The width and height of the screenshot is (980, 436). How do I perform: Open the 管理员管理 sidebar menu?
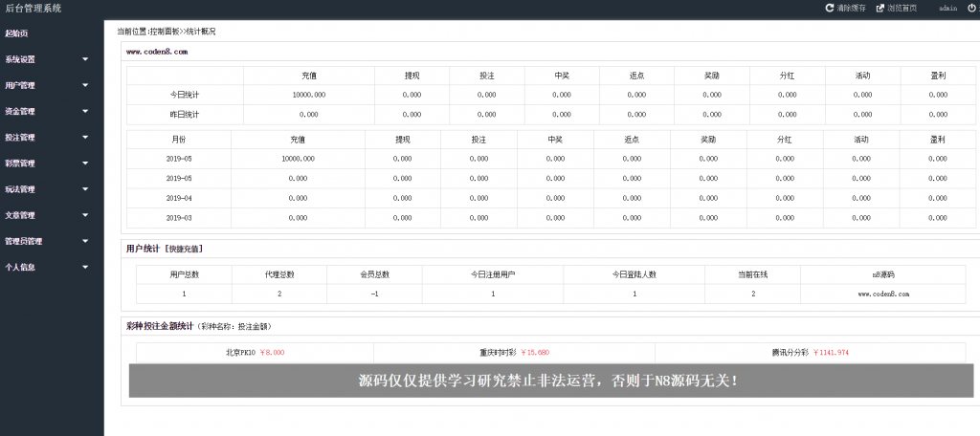24,241
